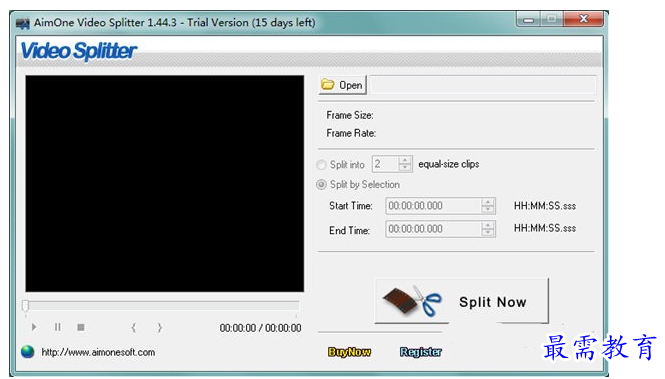Click the Start Time input field
The image size is (665, 379).
pos(433,206)
